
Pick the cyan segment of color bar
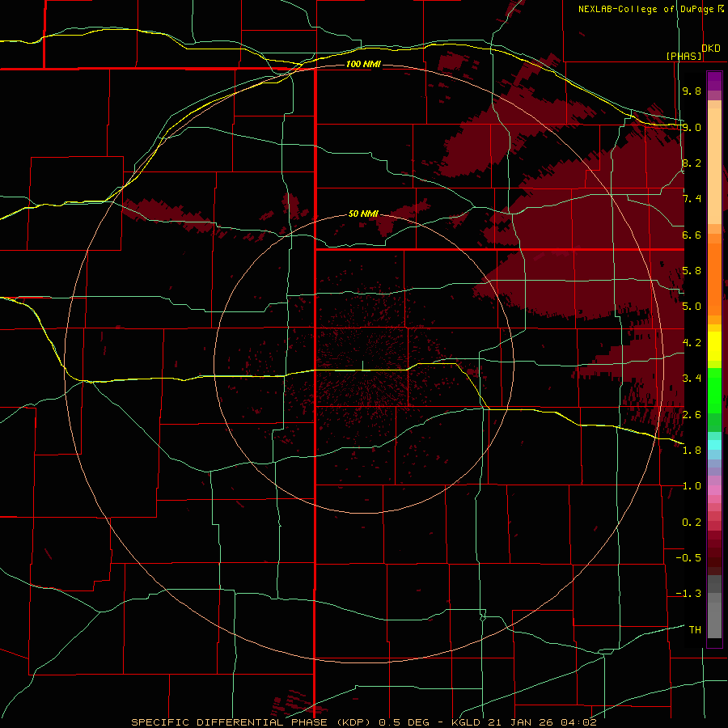[714, 445]
